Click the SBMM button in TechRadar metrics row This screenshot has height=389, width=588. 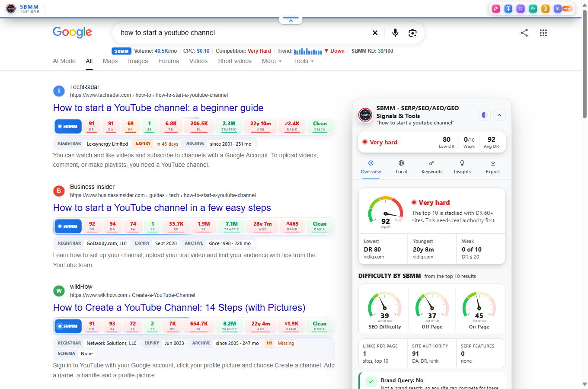coord(68,127)
